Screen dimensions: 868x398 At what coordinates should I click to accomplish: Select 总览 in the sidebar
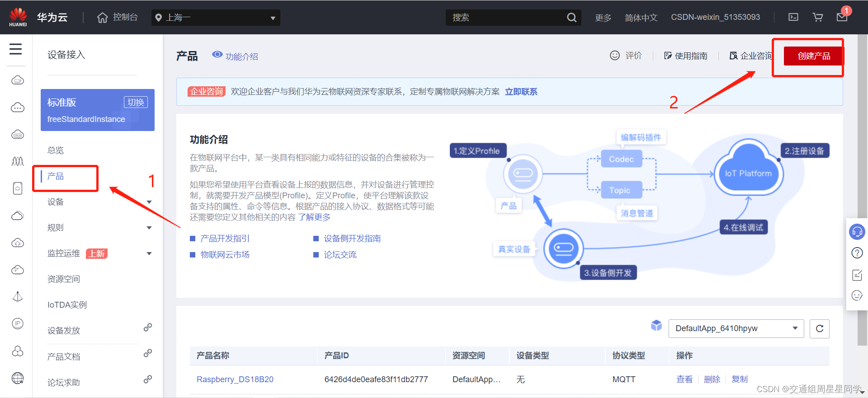click(56, 150)
